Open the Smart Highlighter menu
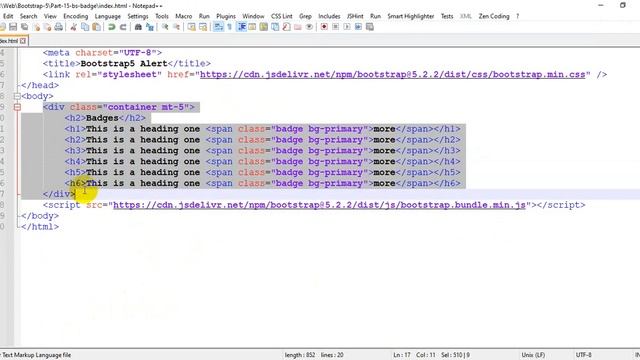The height and width of the screenshot is (360, 640). [x=411, y=16]
